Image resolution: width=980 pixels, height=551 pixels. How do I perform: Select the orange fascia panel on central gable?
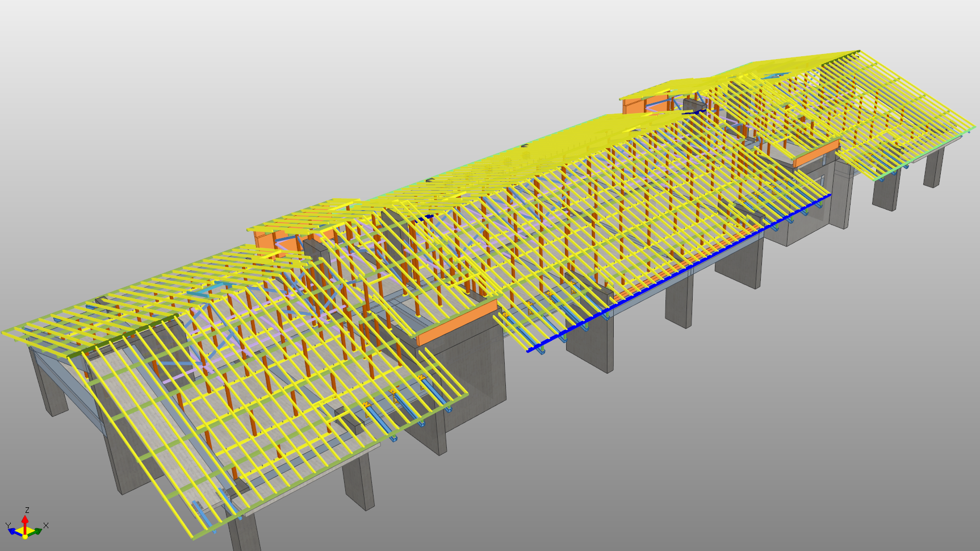[x=457, y=323]
